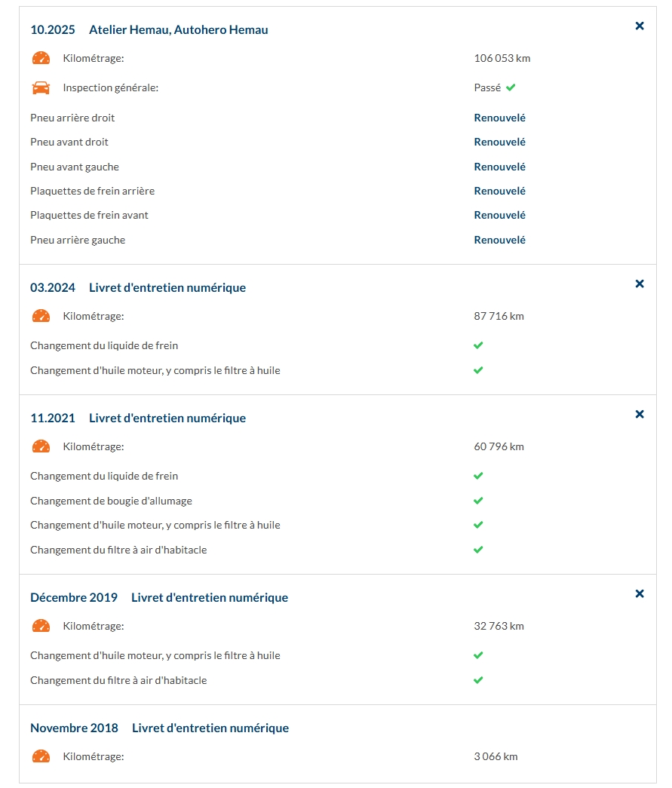Collapse the 03.2024 Livret d'entretien section
Image resolution: width=672 pixels, height=788 pixels.
pyautogui.click(x=640, y=284)
